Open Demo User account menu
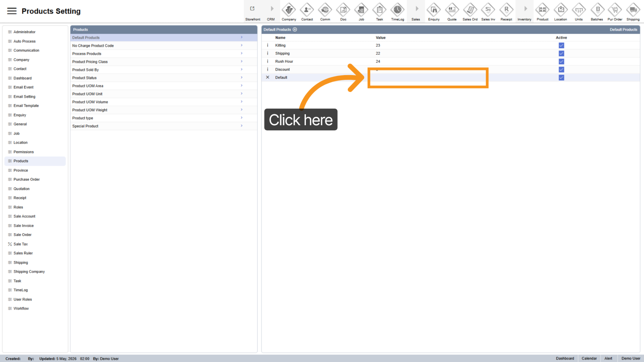Screen dimensions: 644x362 (631, 359)
